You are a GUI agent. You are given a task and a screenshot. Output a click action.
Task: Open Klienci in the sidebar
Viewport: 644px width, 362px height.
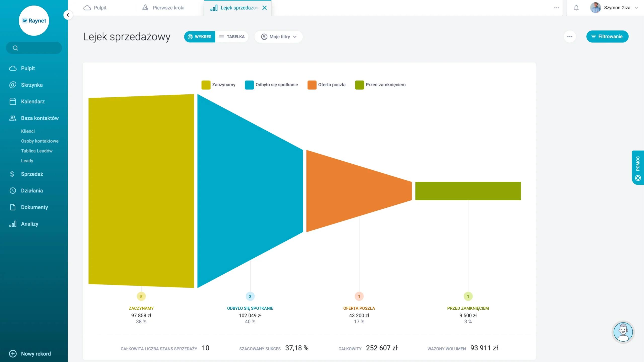pos(28,131)
